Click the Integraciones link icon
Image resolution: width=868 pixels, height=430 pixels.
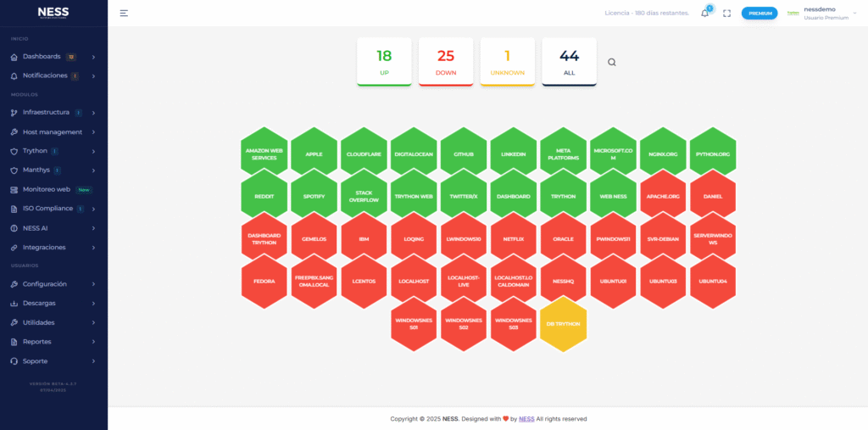(14, 247)
